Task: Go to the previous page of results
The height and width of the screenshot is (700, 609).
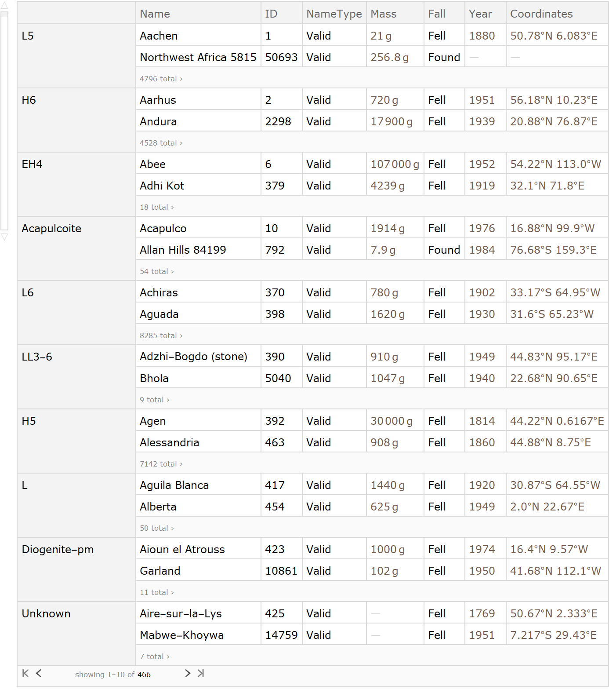Action: click(x=39, y=673)
